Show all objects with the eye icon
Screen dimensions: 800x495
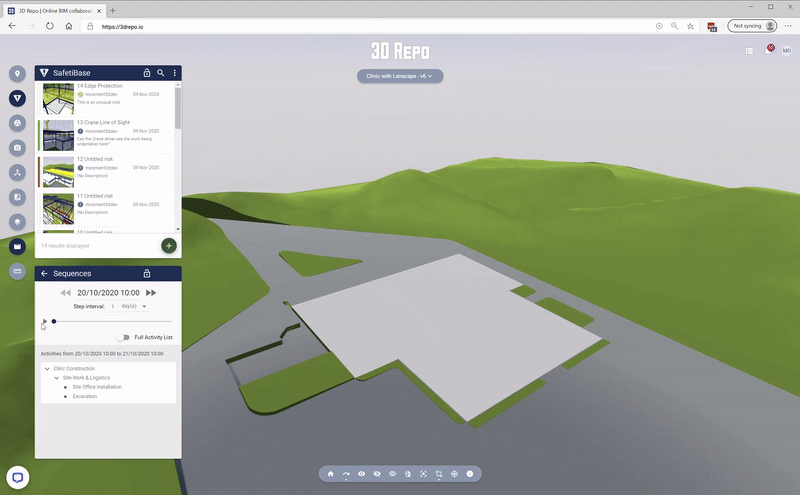coord(361,474)
